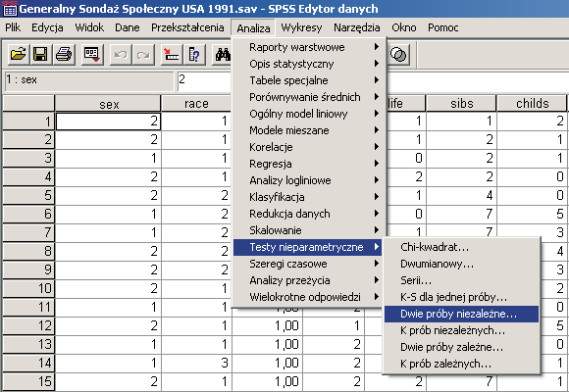Viewport: 569px width, 392px height.
Task: Go to case toolbar icon
Action: (172, 55)
